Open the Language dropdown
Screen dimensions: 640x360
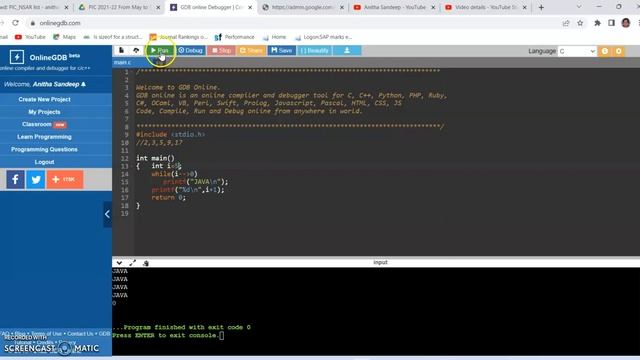[577, 51]
